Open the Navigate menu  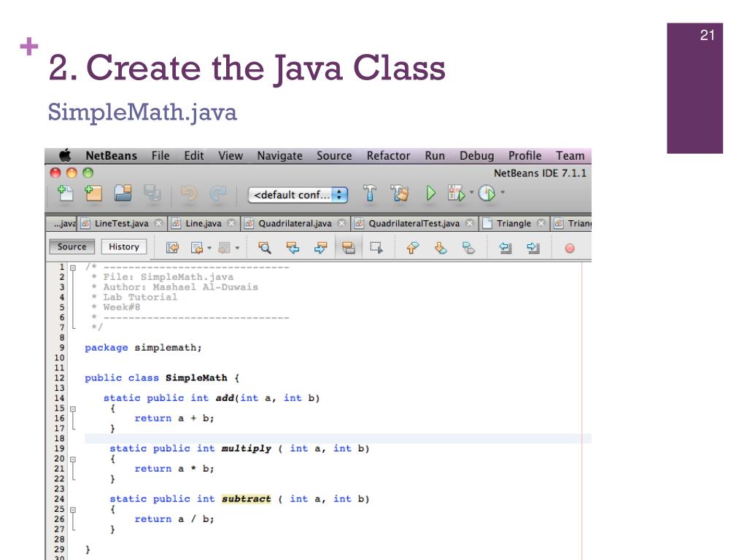pyautogui.click(x=279, y=156)
